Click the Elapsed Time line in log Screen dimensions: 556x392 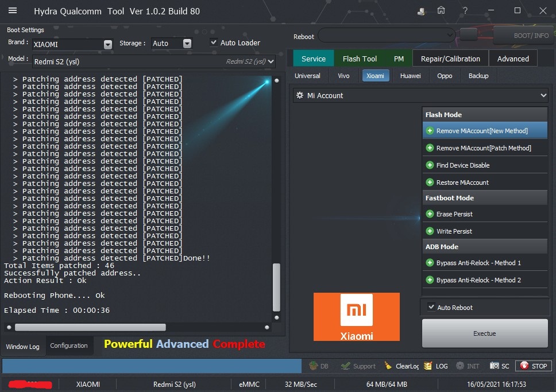(x=57, y=310)
